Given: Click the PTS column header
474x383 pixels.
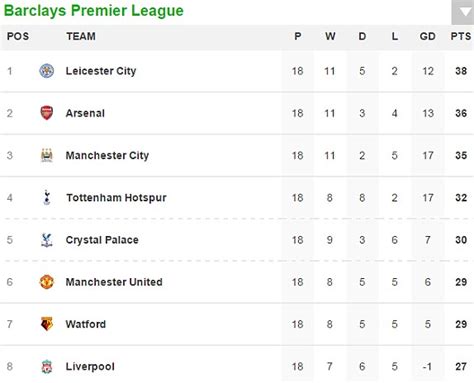Looking at the screenshot, I should pyautogui.click(x=461, y=36).
